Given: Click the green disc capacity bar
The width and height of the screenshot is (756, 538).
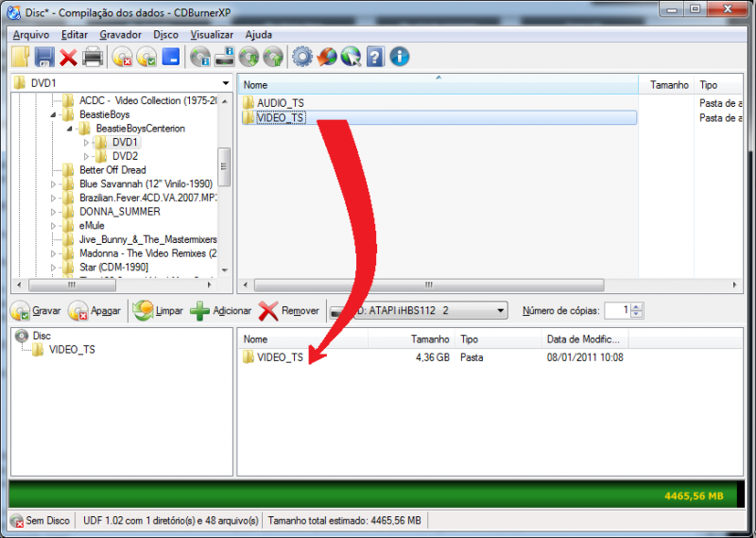Looking at the screenshot, I should click(x=376, y=495).
